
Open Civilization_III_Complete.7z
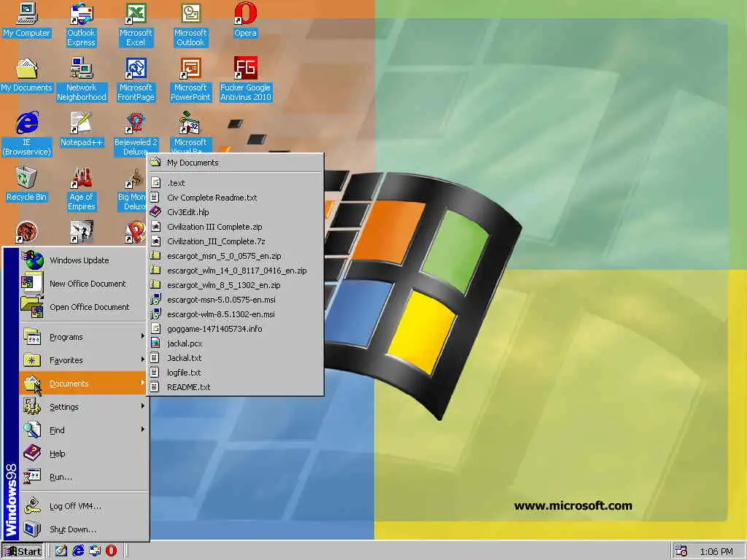tap(236, 241)
